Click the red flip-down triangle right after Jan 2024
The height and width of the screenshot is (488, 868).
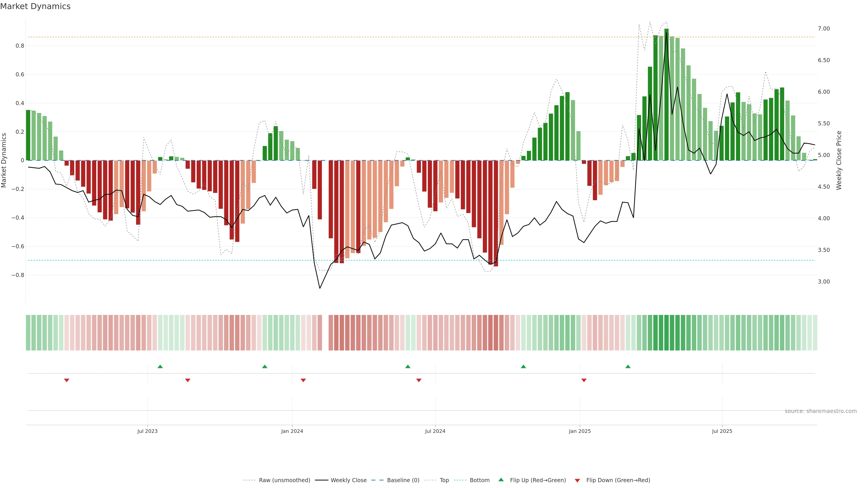303,380
